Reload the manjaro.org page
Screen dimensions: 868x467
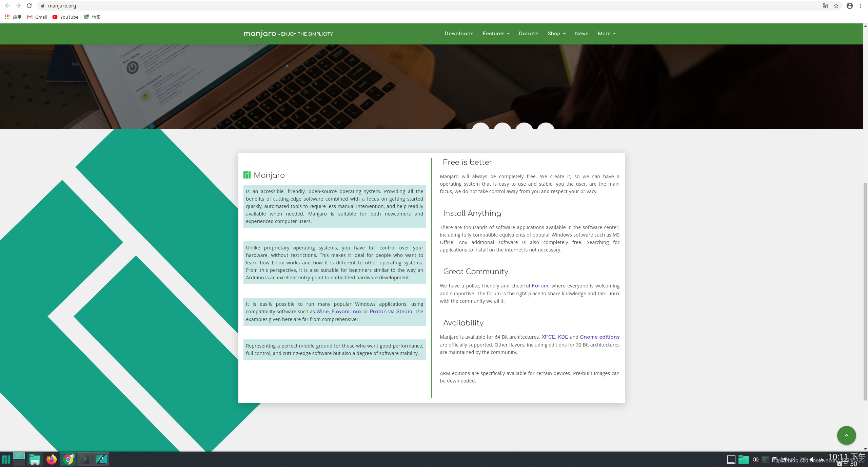(29, 6)
